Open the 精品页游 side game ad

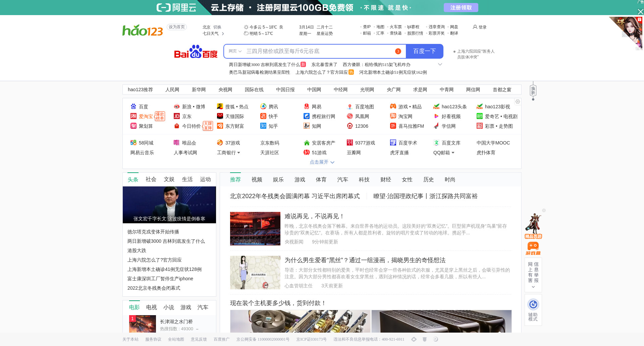point(533,226)
